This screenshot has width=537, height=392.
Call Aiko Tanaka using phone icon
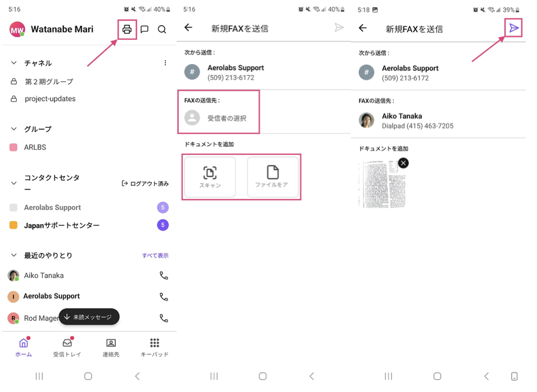pyautogui.click(x=164, y=276)
